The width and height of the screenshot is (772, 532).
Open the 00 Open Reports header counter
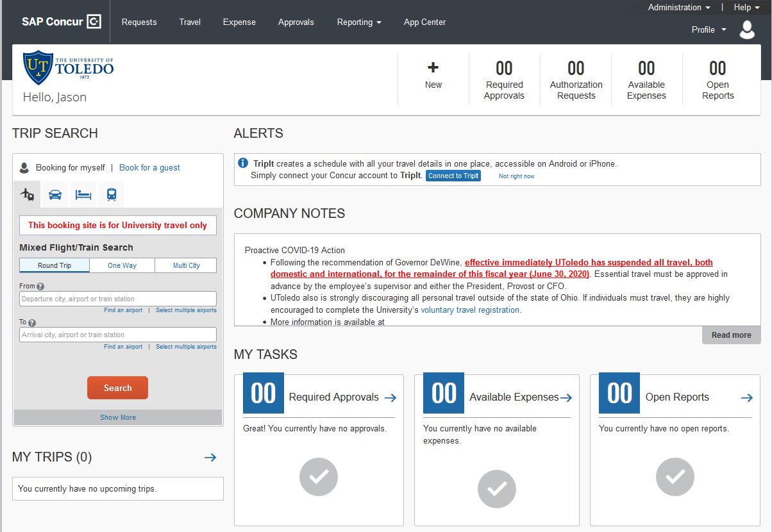[717, 79]
